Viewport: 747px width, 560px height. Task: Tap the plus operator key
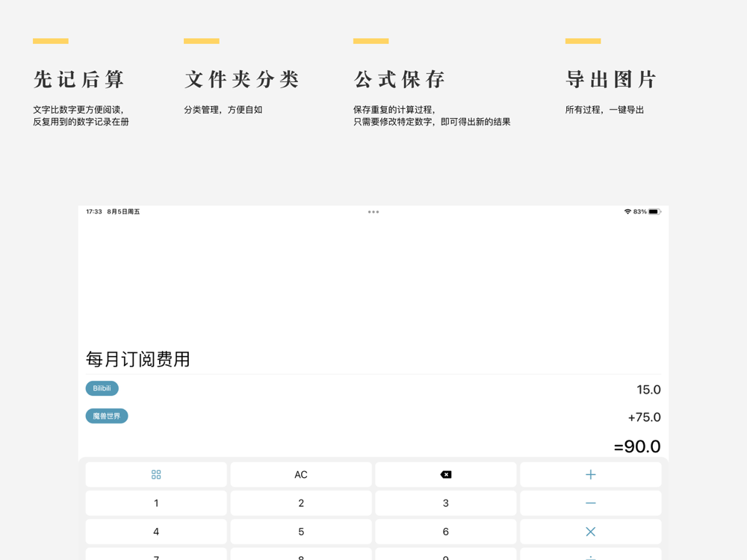click(x=591, y=474)
